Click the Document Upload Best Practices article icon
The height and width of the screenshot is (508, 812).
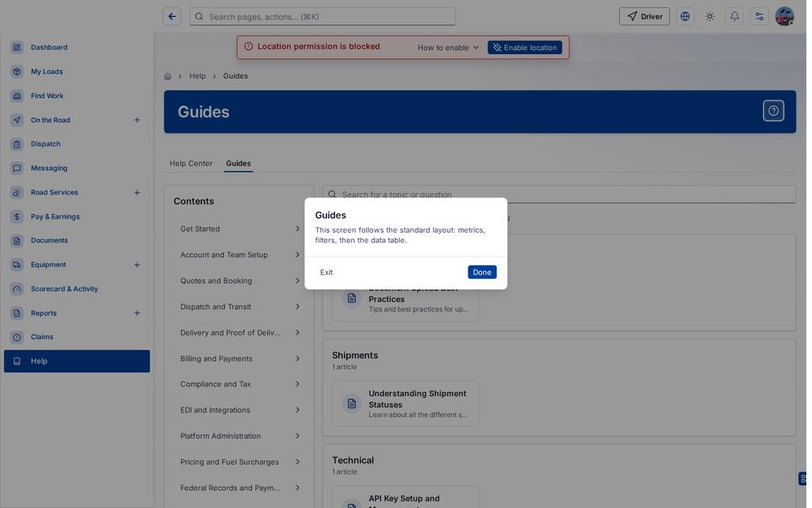pyautogui.click(x=352, y=298)
